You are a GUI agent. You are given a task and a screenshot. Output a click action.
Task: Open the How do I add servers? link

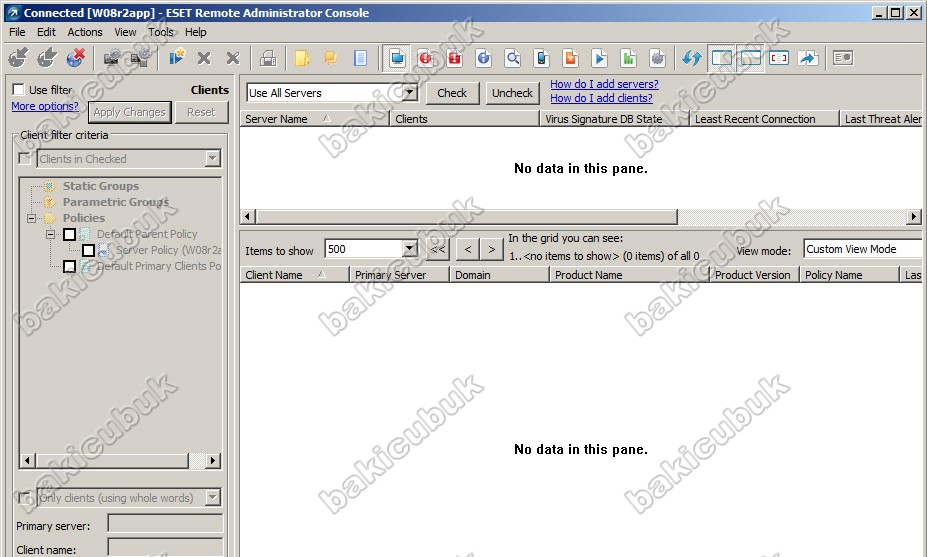[x=604, y=85]
